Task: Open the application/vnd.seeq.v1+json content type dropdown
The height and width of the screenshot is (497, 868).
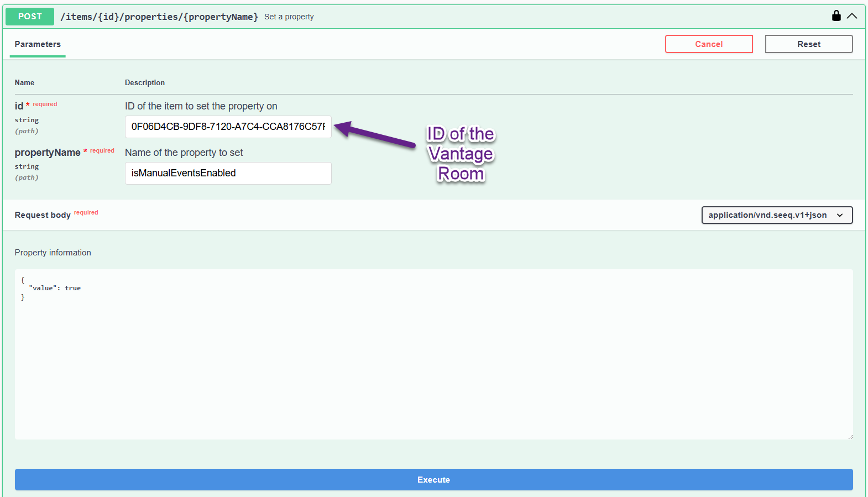Action: click(x=776, y=215)
